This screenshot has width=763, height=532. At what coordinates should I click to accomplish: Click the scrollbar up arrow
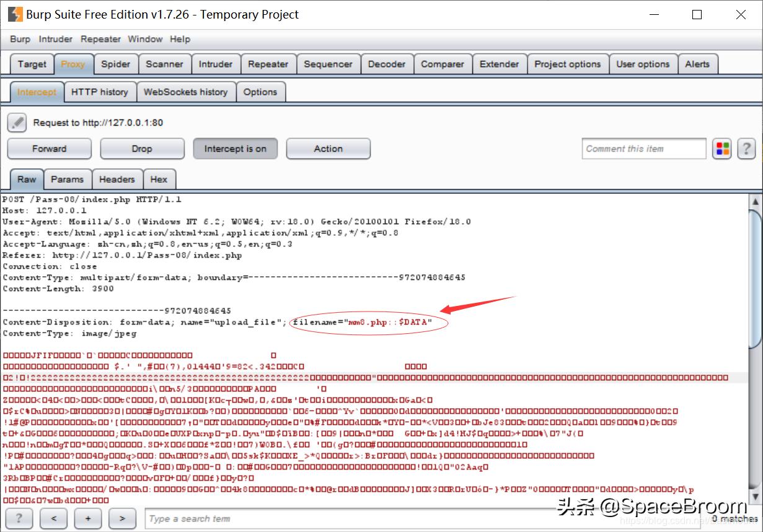[755, 201]
